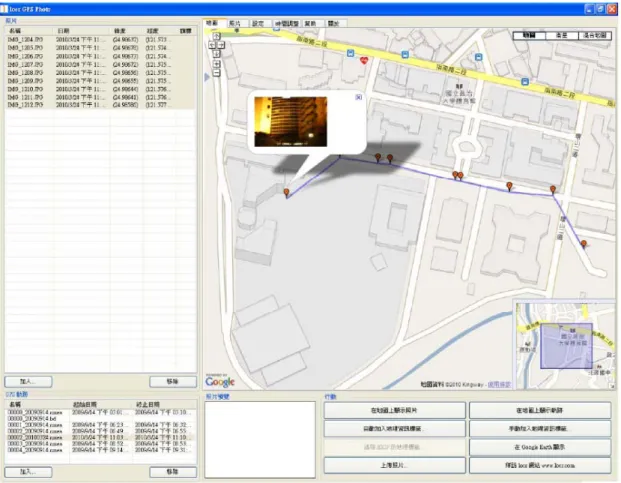The width and height of the screenshot is (621, 483).
Task: Pan the map left with the arrow control
Action: point(212,45)
